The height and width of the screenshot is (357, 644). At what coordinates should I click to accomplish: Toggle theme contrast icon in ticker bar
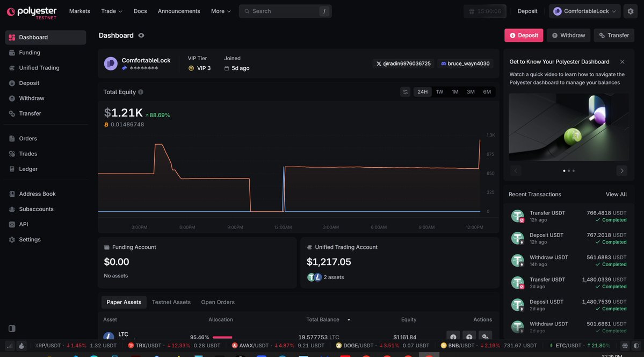(636, 346)
